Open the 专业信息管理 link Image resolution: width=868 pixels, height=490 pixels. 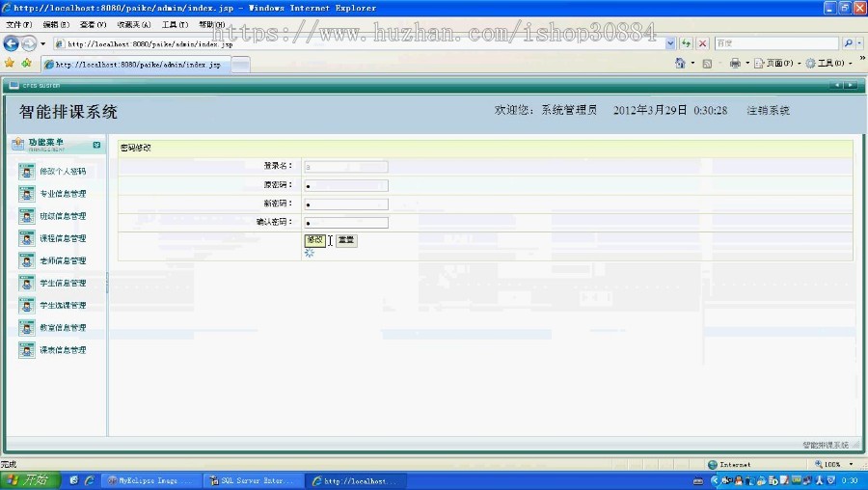pos(63,194)
